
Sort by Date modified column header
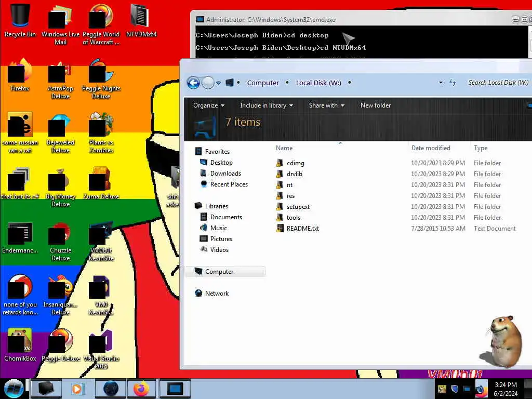tap(431, 148)
